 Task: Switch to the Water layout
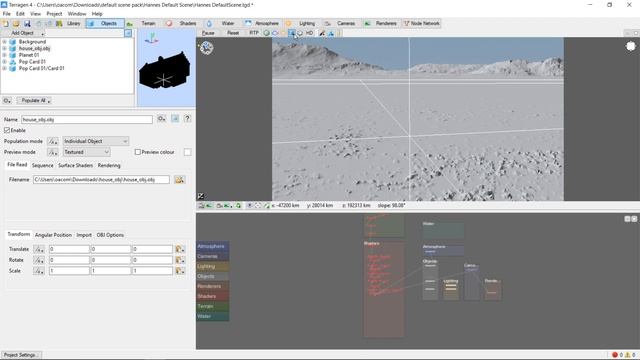pos(222,24)
